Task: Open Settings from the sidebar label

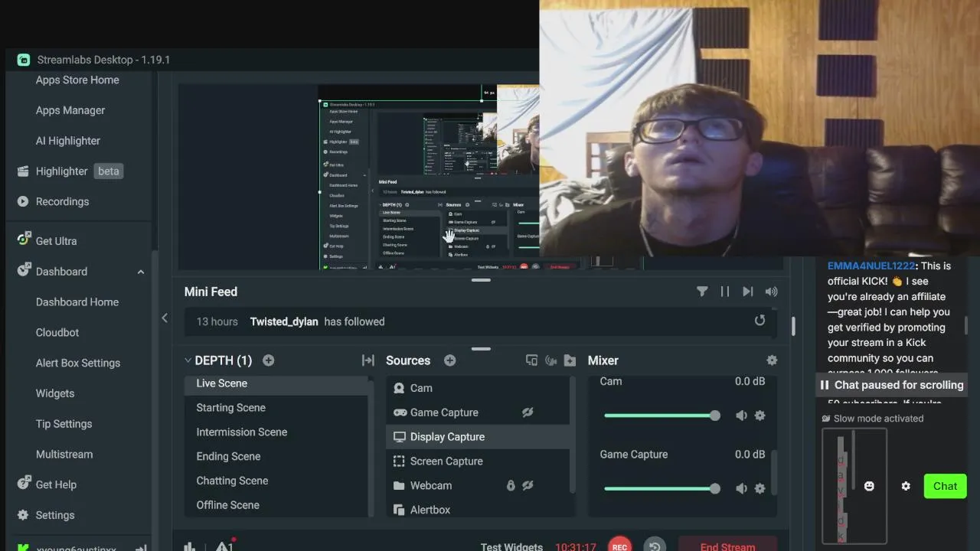Action: pos(55,515)
